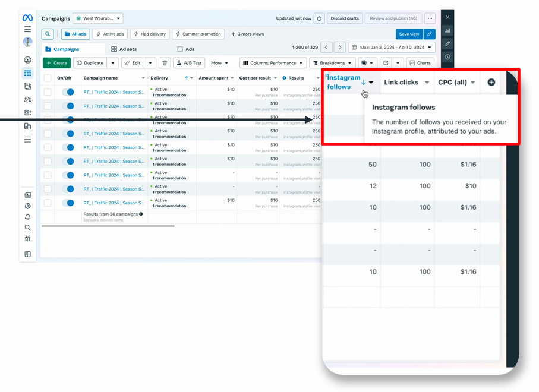Toggle off the first campaign's On/Off switch

pos(68,92)
